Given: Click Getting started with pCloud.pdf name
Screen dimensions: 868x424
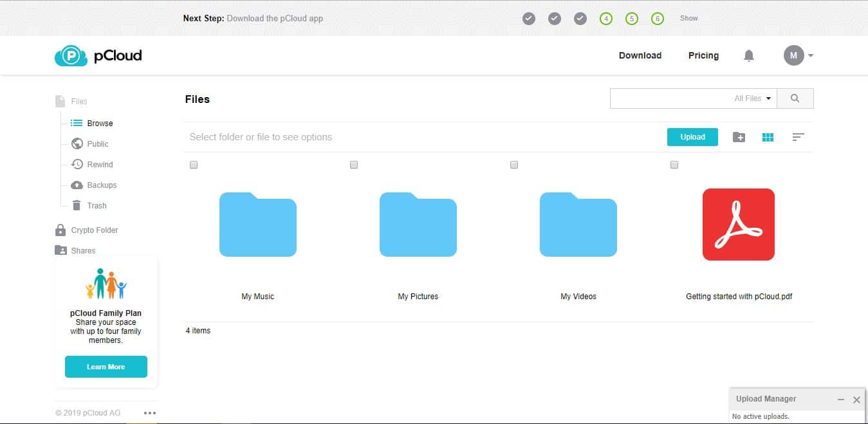Looking at the screenshot, I should (739, 297).
